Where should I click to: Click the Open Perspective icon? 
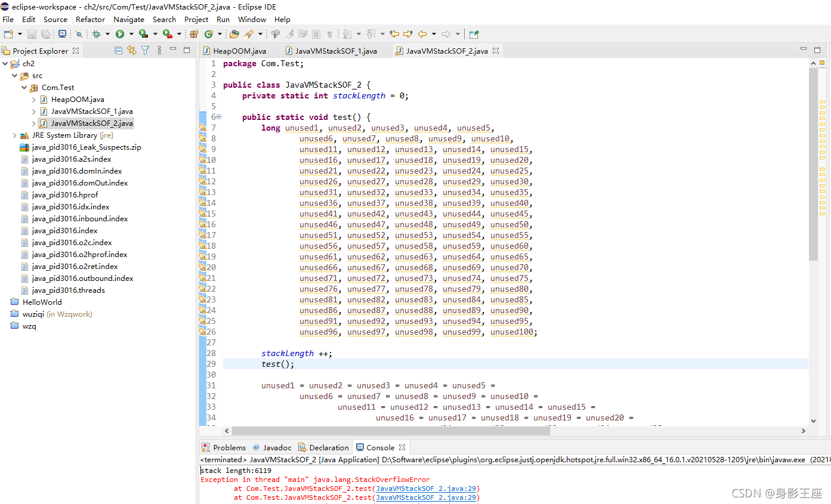[474, 34]
